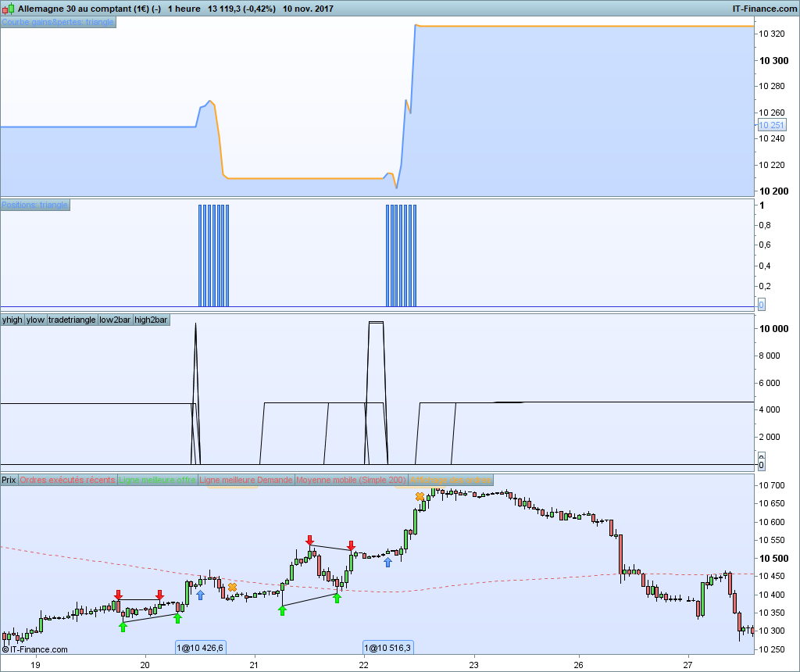800x672 pixels.
Task: Click the Affichage des ordres label
Action: point(451,480)
